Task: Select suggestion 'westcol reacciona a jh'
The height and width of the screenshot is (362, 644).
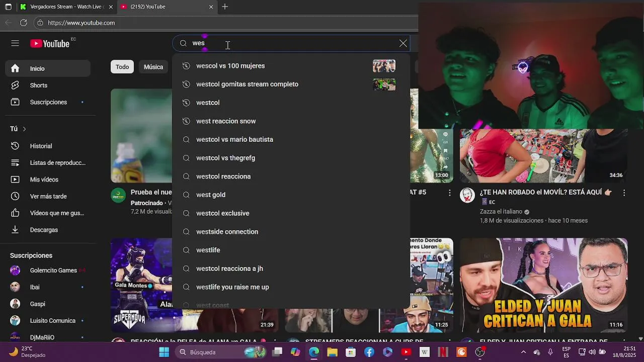Action: [291, 268]
